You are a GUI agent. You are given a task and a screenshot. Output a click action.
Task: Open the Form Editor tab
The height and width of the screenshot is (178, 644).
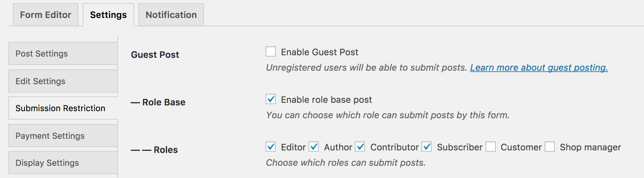click(x=46, y=15)
